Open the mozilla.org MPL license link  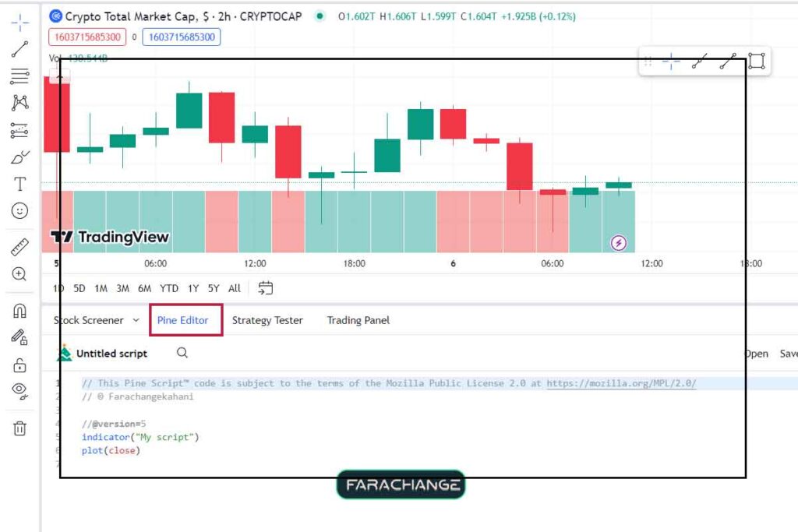(x=621, y=383)
